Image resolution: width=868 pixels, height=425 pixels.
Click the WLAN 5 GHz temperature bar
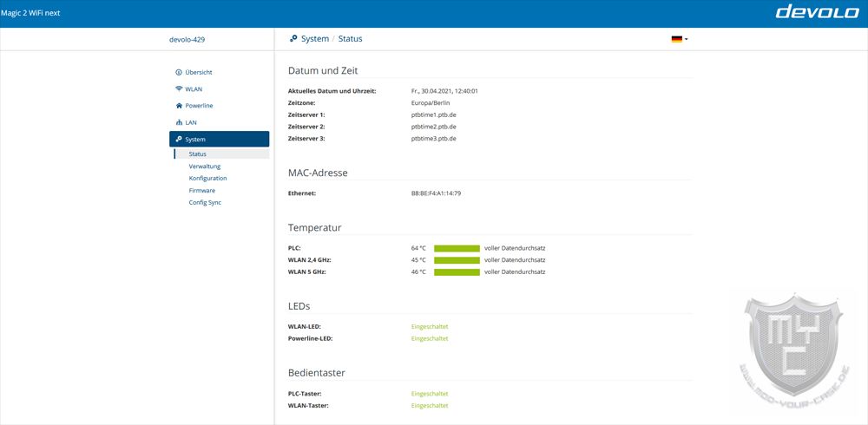point(457,272)
